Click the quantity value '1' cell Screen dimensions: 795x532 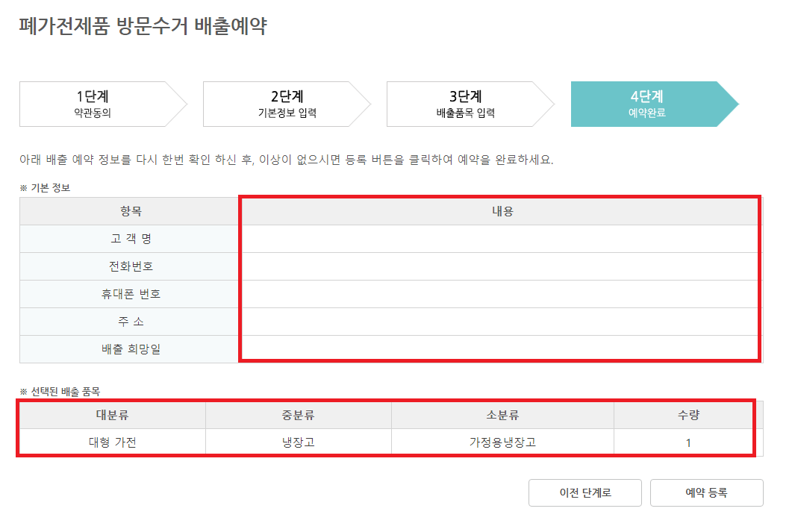point(688,442)
